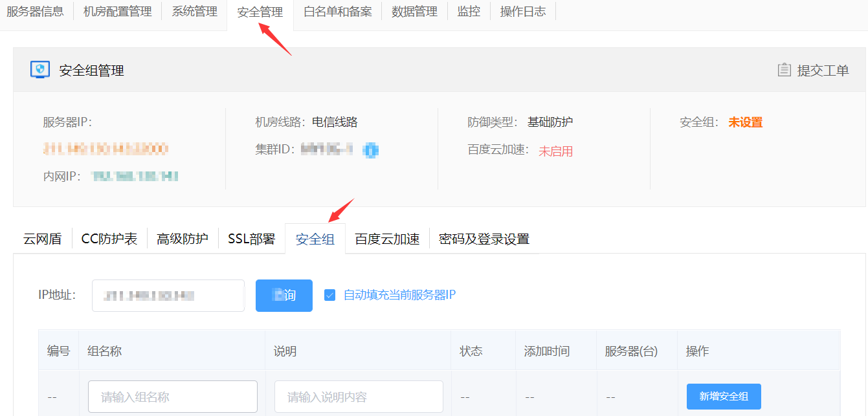Click the 提交工单 clipboard icon

pyautogui.click(x=784, y=70)
